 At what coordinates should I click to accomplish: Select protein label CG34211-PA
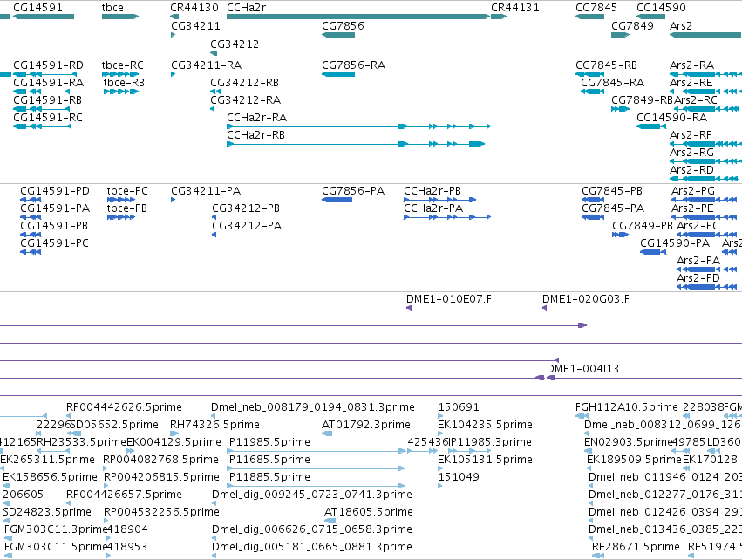click(206, 191)
